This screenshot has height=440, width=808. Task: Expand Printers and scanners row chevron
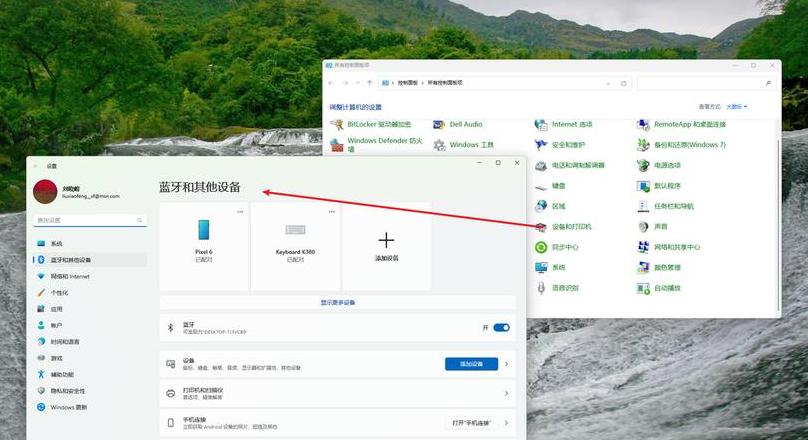coord(506,394)
